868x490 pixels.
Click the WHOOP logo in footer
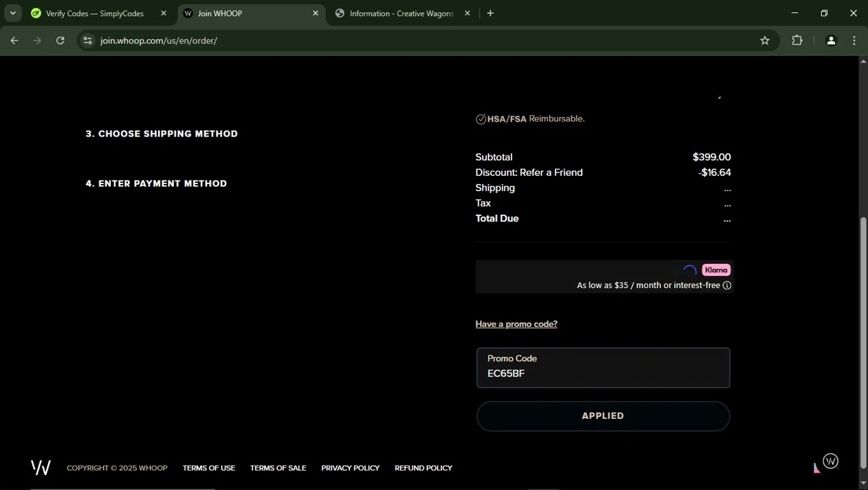(41, 467)
